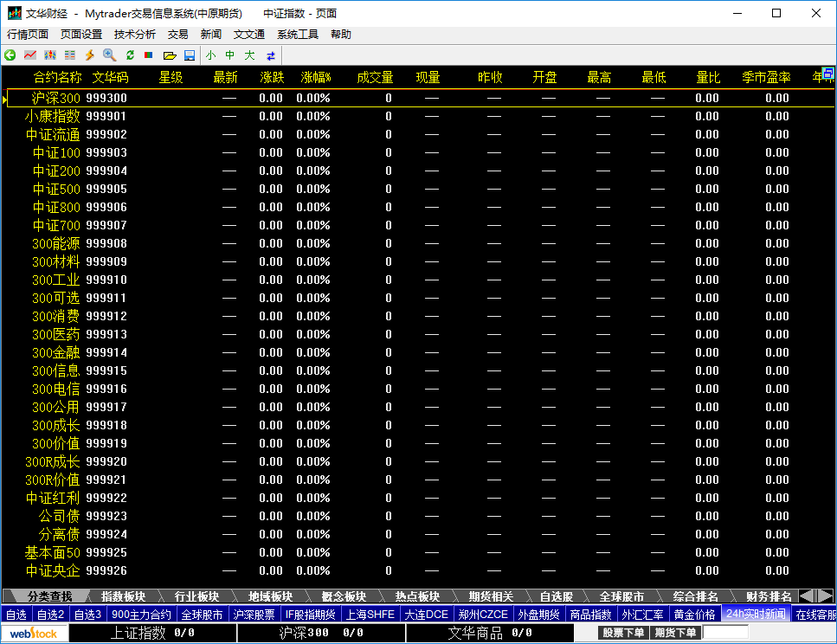Open the 系统工具 menu
Screen dimensions: 837x644
pyautogui.click(x=298, y=35)
